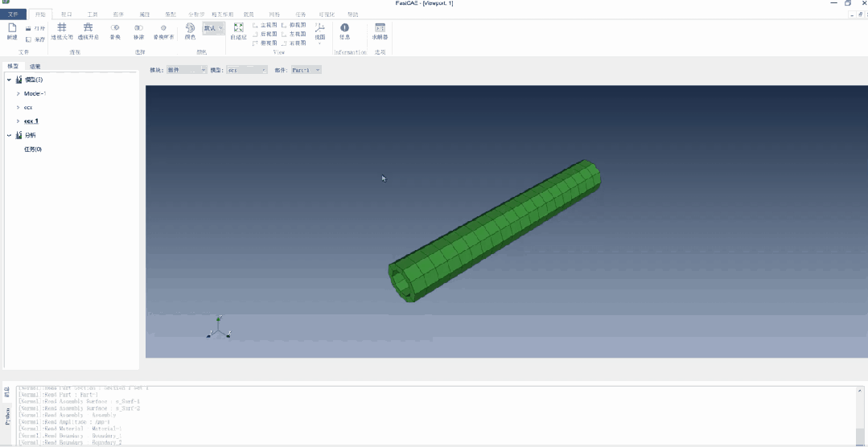Open the 文件 file menu tab
The height and width of the screenshot is (447, 868).
tap(14, 14)
